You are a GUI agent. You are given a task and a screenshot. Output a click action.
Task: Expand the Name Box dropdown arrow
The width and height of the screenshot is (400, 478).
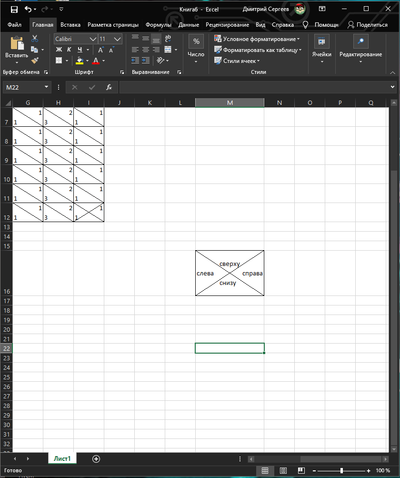(x=46, y=87)
